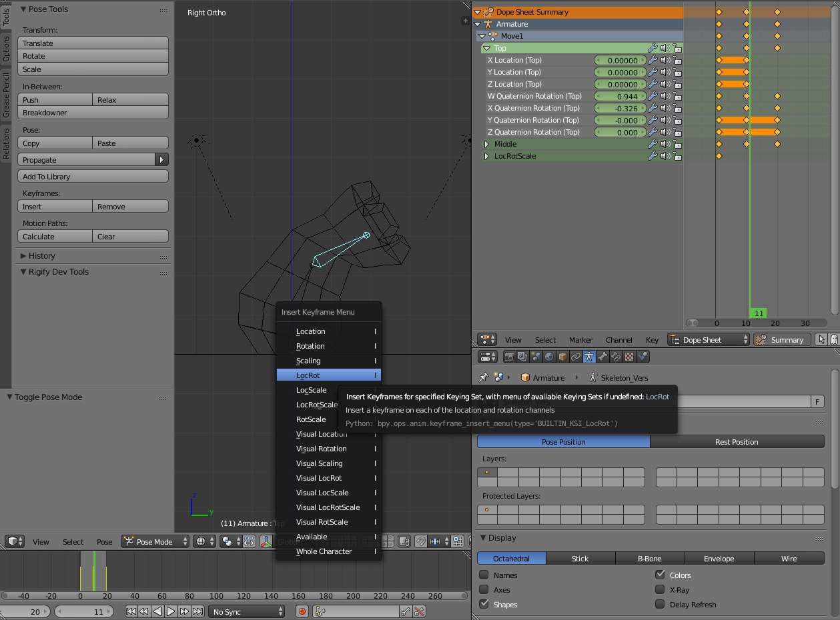The height and width of the screenshot is (620, 840).
Task: Mute W Quaternion Rotation (Top) channel
Action: pos(665,96)
